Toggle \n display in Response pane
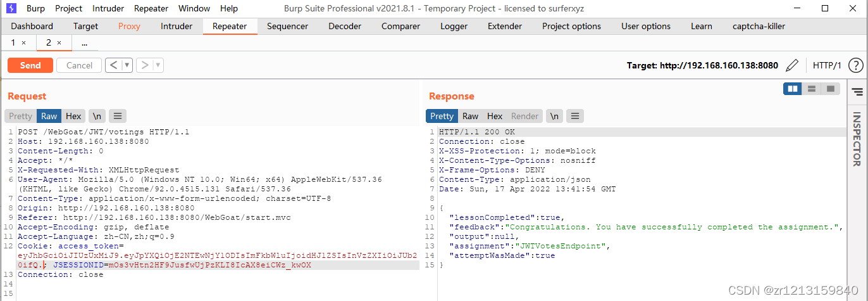This screenshot has height=301, width=868. 554,116
